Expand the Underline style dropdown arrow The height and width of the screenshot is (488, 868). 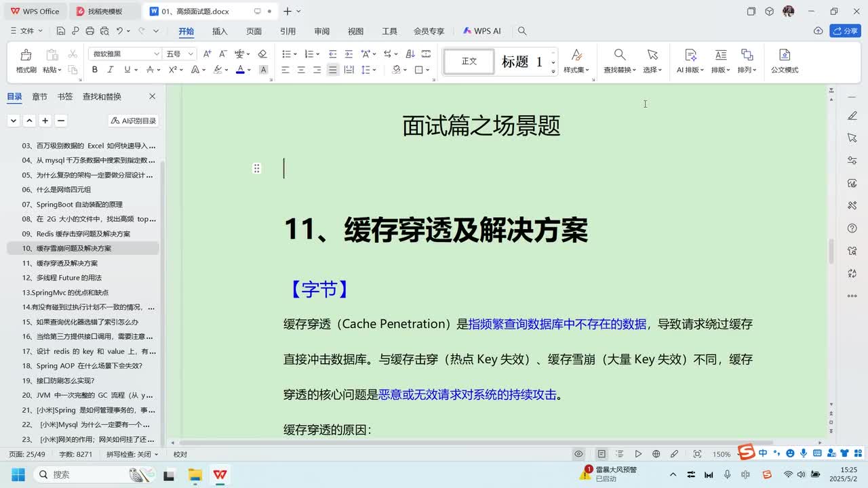(136, 70)
